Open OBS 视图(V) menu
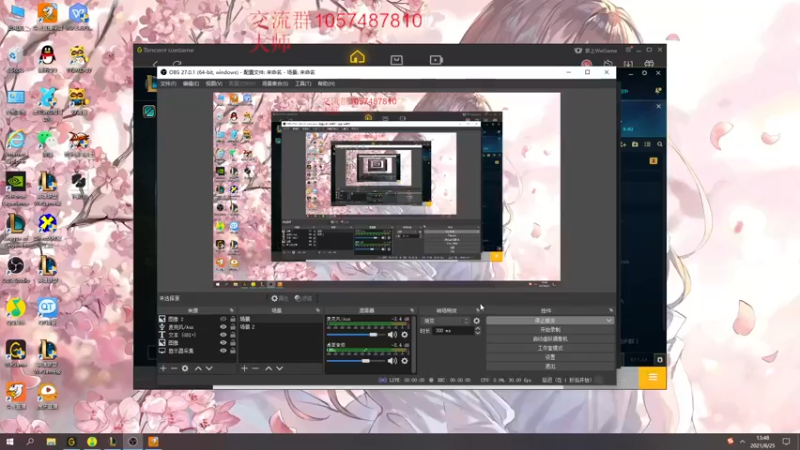Image resolution: width=800 pixels, height=450 pixels. click(x=214, y=84)
